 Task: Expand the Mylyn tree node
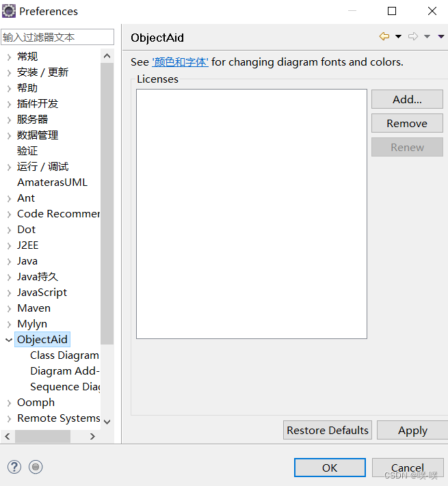tap(9, 324)
